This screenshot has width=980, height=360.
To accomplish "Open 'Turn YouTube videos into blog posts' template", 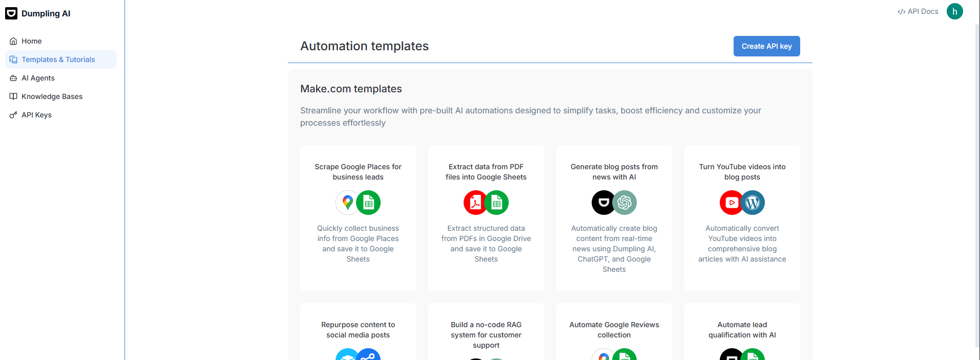I will click(742, 218).
